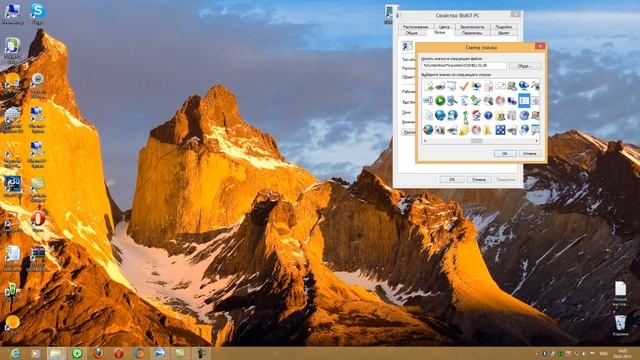The height and width of the screenshot is (360, 640).
Task: Pick the plain globe next to blank document icon
Action: point(440,116)
